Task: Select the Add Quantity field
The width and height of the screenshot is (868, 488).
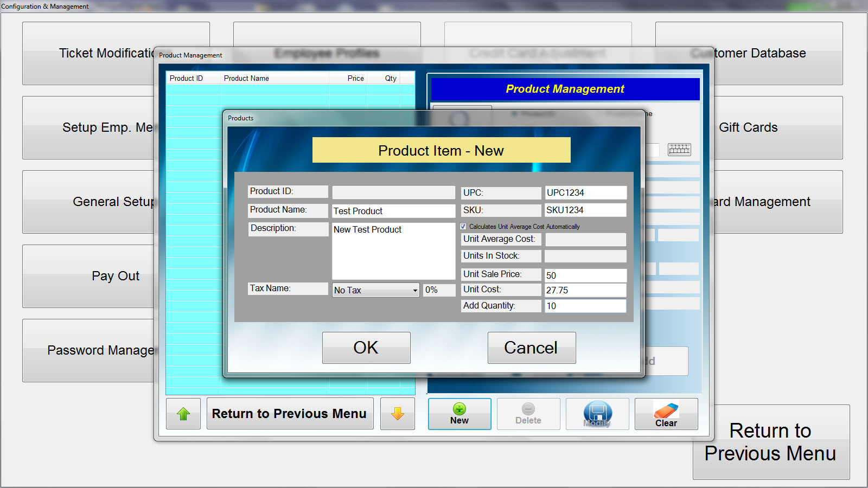Action: click(585, 306)
